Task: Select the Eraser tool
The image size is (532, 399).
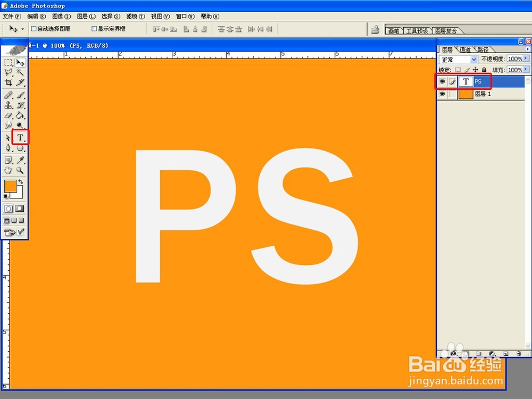Action: 8,115
